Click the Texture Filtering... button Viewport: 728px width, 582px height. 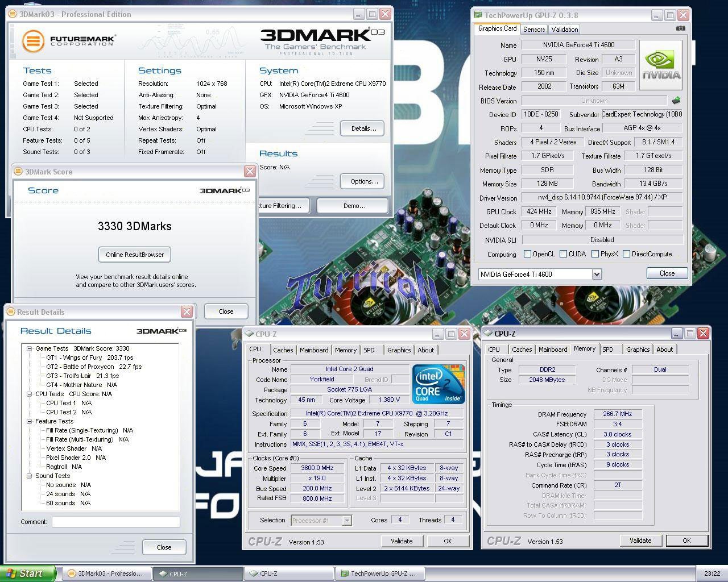284,206
